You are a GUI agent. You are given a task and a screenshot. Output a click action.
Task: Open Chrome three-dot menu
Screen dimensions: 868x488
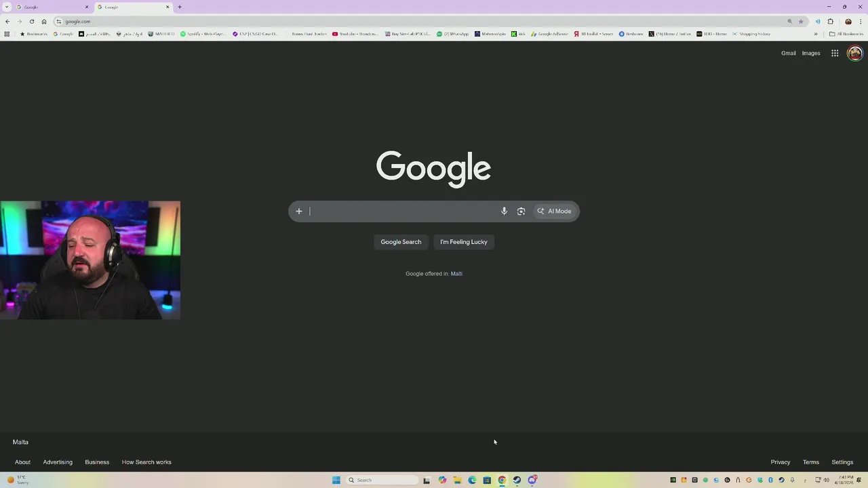tap(860, 21)
